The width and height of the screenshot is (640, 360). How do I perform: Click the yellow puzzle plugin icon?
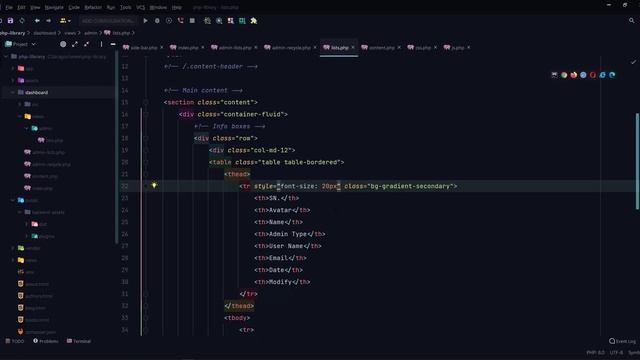coord(254,20)
